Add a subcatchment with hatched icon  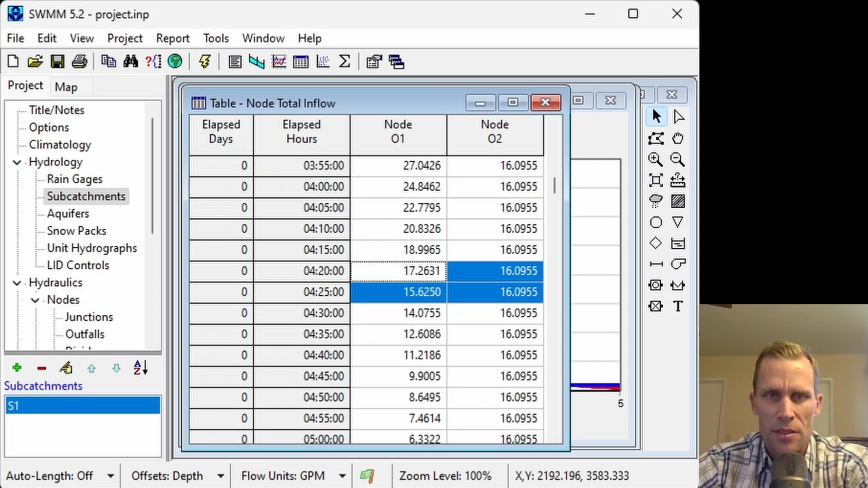click(678, 201)
